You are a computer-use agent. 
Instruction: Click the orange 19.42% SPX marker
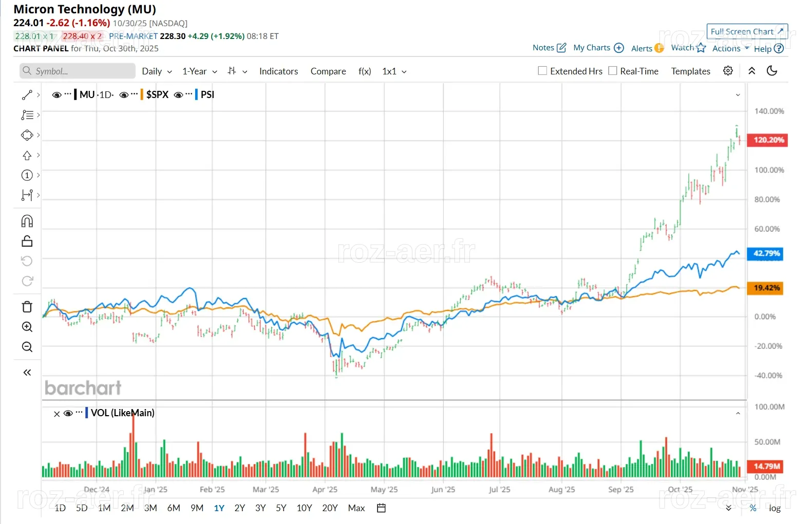pyautogui.click(x=765, y=288)
